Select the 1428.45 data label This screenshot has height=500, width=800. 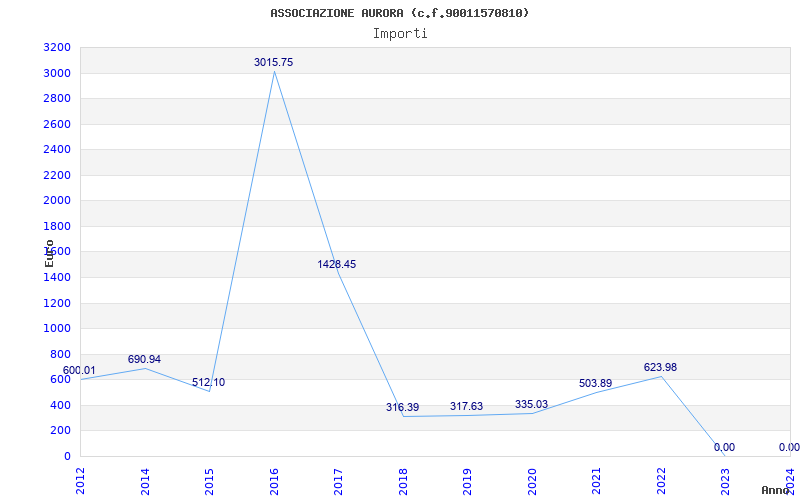pos(337,264)
